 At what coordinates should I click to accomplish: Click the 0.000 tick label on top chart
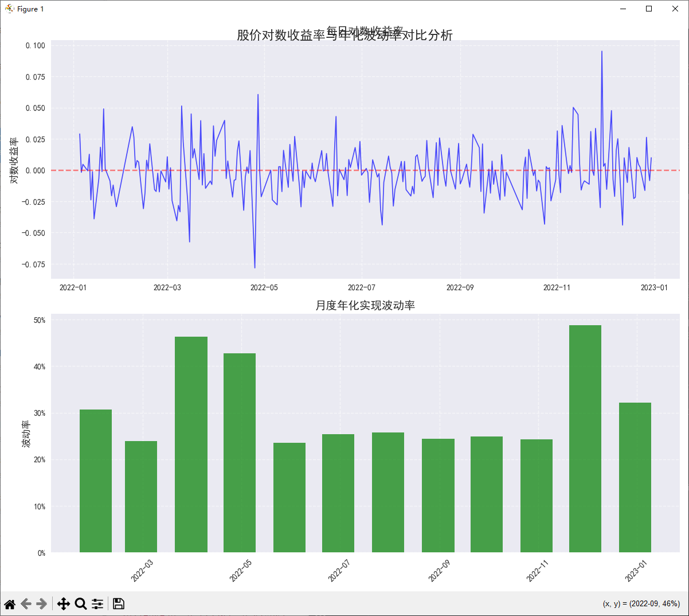[x=35, y=171]
